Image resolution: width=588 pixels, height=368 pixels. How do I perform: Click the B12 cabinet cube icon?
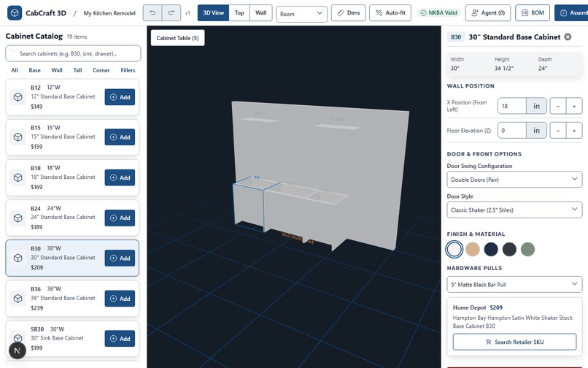tap(18, 97)
